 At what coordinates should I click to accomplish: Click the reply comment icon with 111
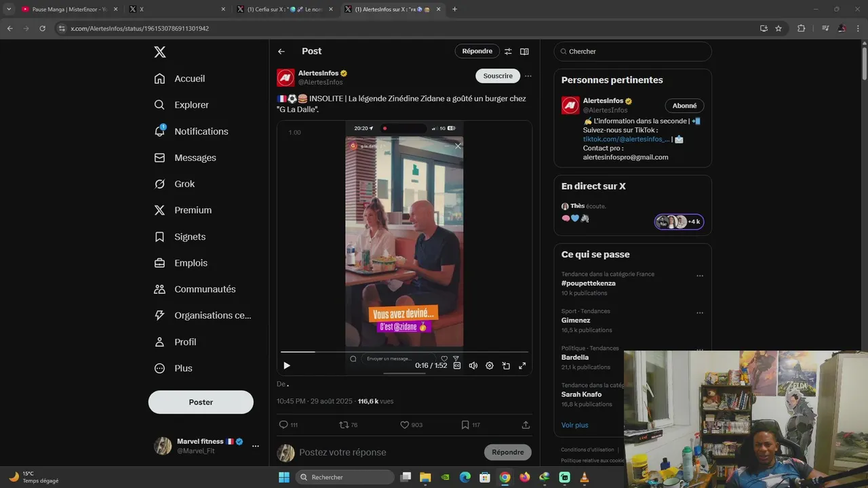[x=288, y=425]
